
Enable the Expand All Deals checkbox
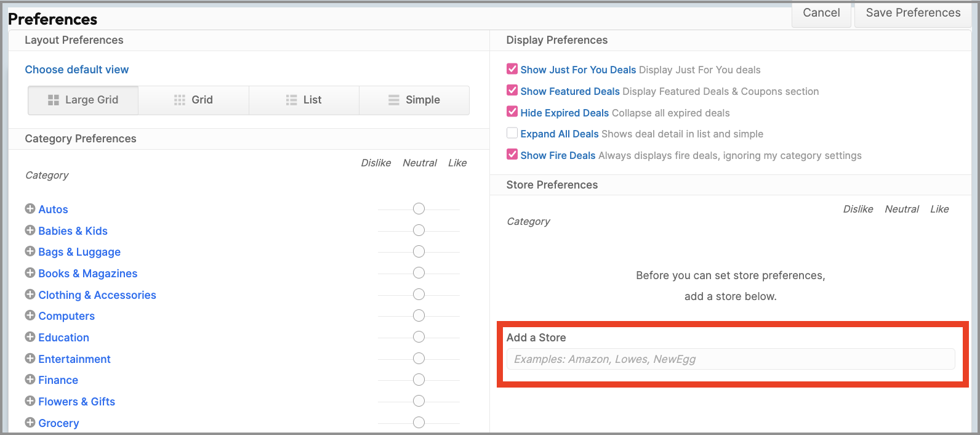512,133
